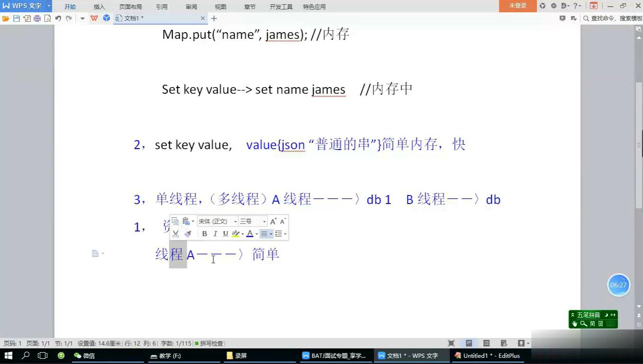643x364 pixels.
Task: Switch to the 页面布局 tab
Action: tap(130, 7)
